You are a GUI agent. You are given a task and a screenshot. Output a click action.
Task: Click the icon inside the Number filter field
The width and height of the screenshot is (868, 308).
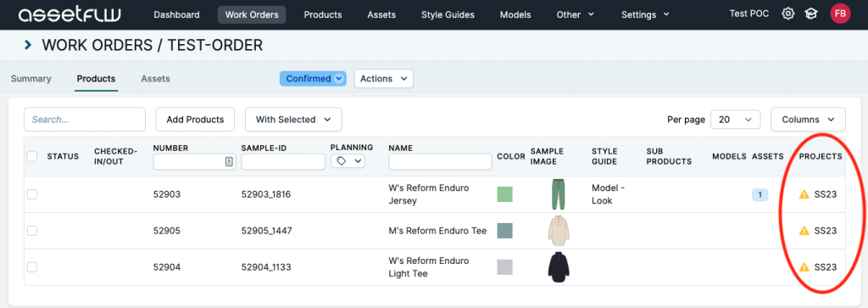(x=229, y=162)
